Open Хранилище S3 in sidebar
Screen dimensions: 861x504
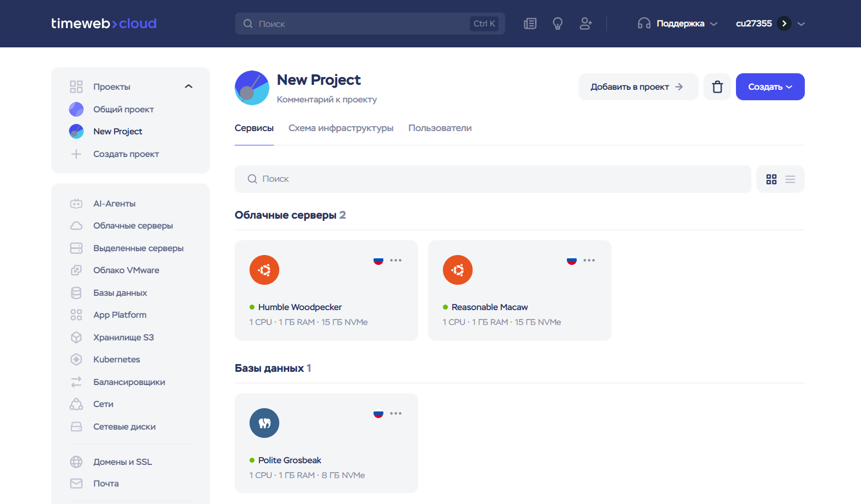(123, 337)
